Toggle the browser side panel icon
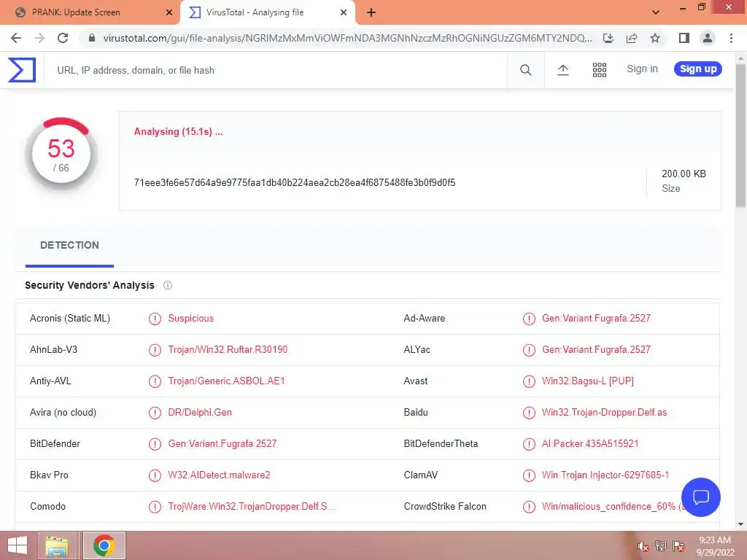This screenshot has width=747, height=560. (x=684, y=38)
